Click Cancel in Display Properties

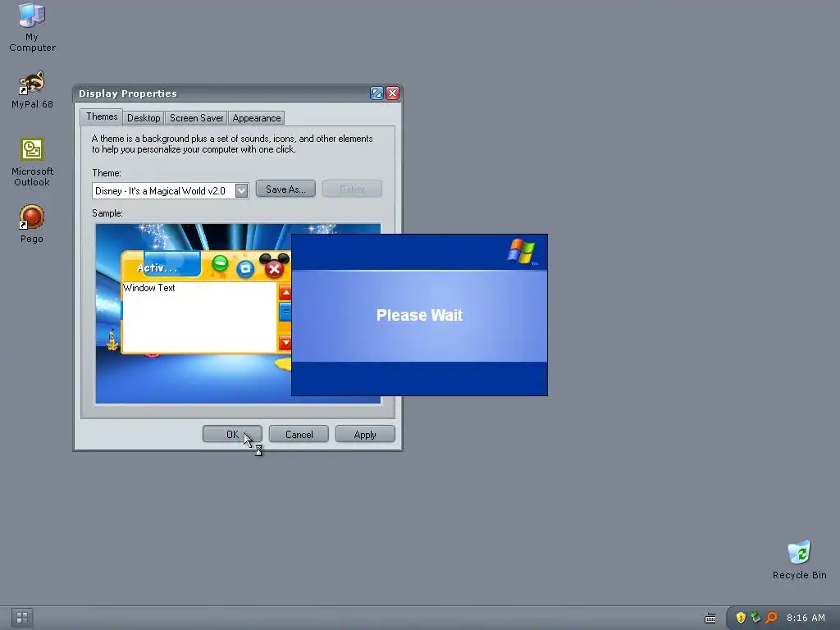(299, 435)
